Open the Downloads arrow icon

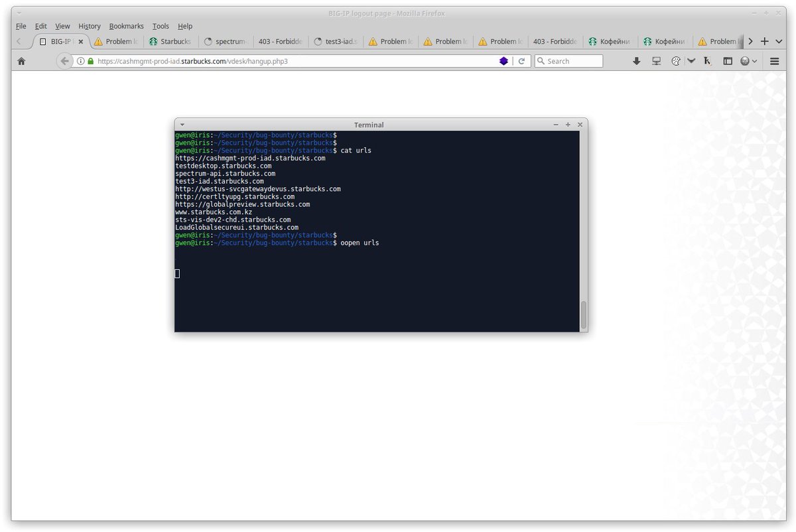(637, 61)
